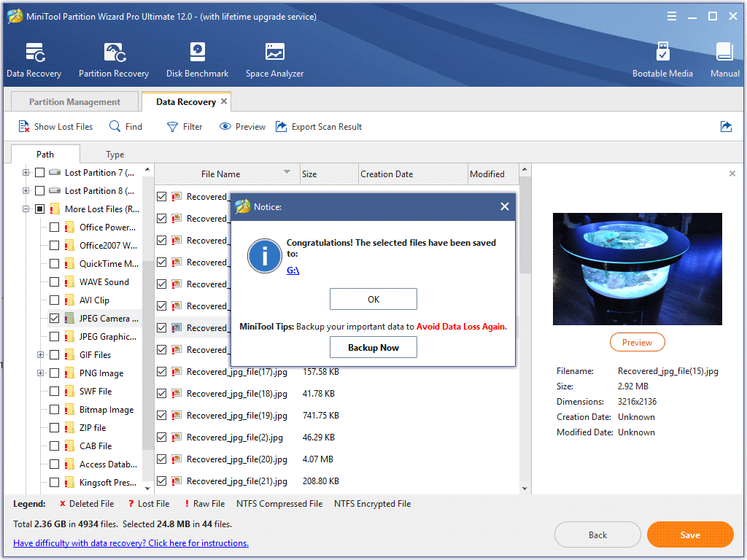This screenshot has width=747, height=560.
Task: Click the aquarium preview thumbnail
Action: tap(637, 268)
